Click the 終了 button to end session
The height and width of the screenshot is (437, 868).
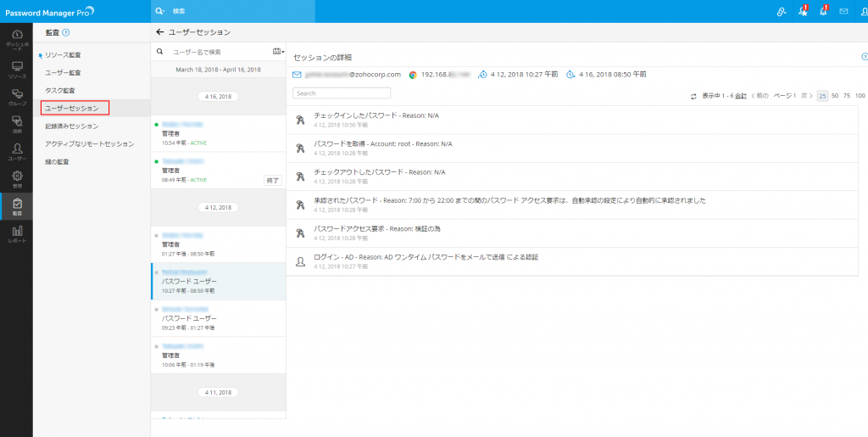(272, 181)
